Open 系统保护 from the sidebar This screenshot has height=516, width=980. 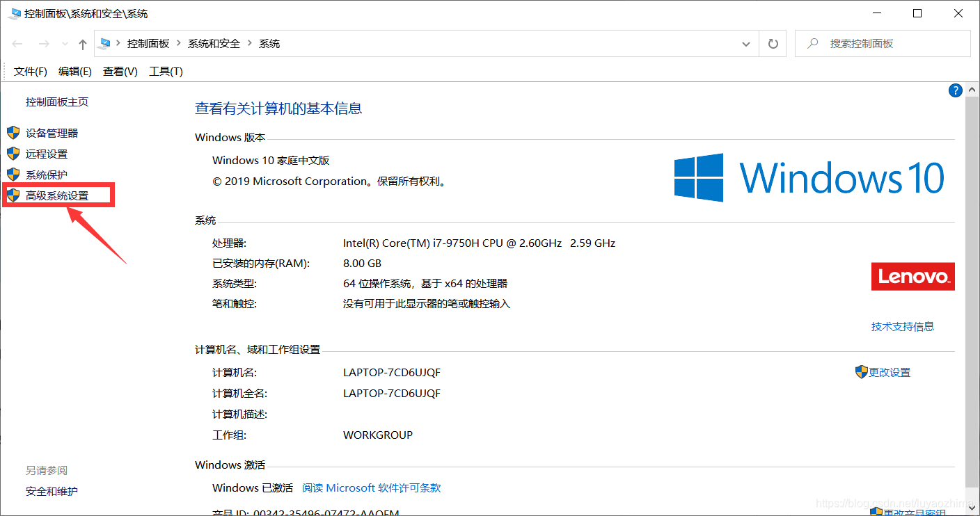pyautogui.click(x=47, y=175)
